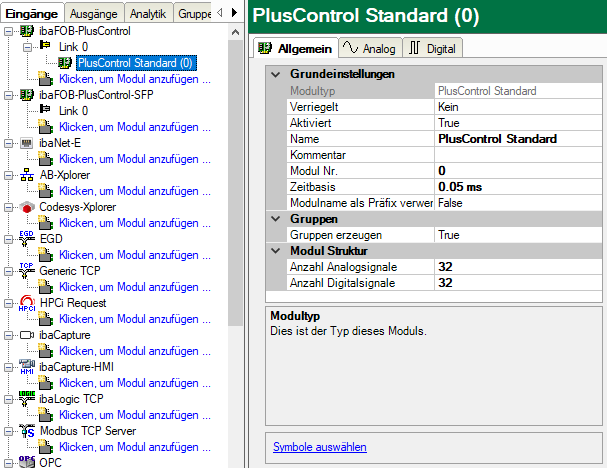This screenshot has height=468, width=607.
Task: Open the Gruppen tab in tree panel
Action: click(x=194, y=14)
